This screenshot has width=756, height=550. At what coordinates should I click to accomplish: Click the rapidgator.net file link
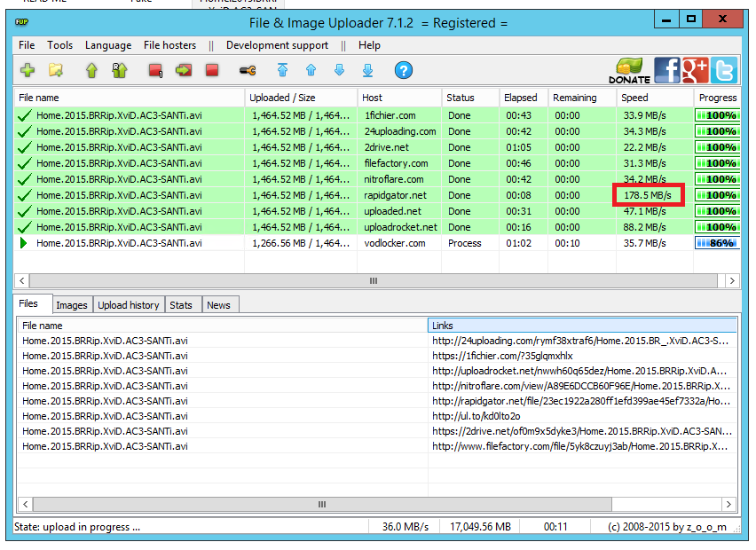581,401
